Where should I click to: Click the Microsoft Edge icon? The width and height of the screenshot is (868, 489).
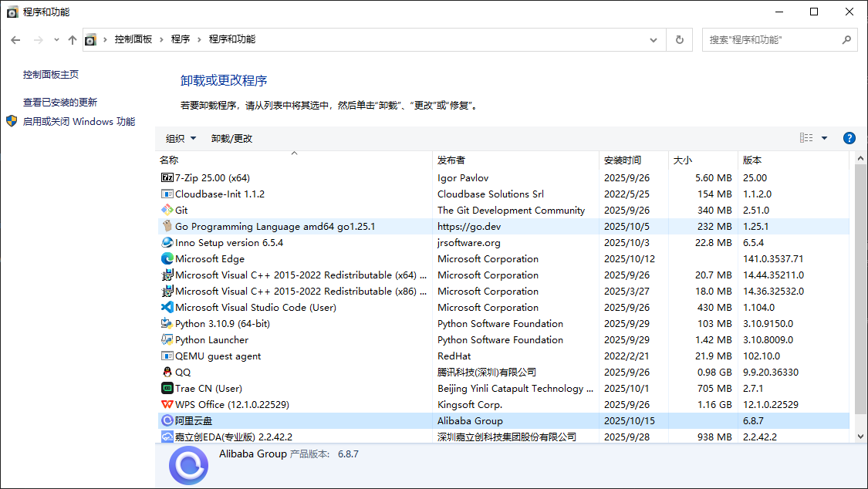167,258
